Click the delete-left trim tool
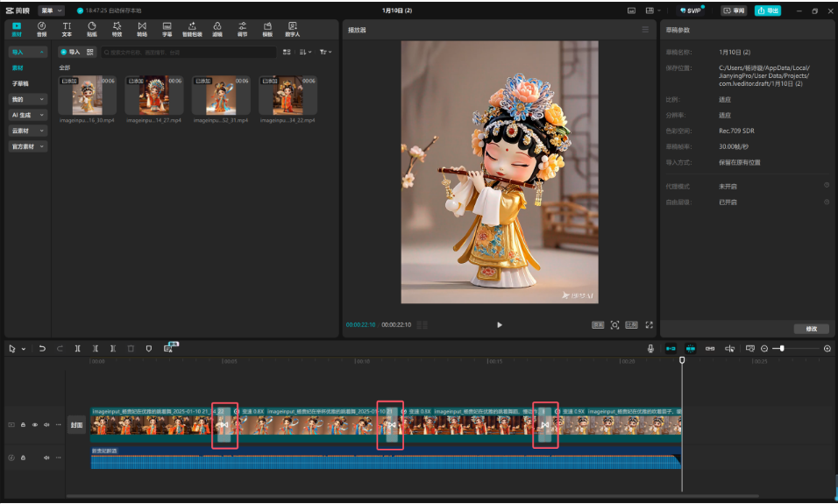This screenshot has width=838, height=504. coord(96,349)
